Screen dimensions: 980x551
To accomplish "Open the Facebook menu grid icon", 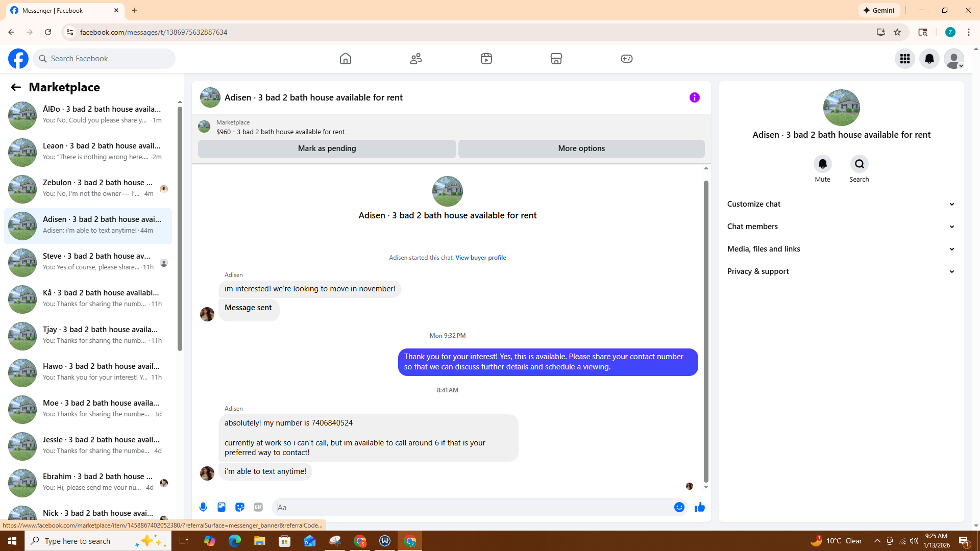I will pos(904,59).
